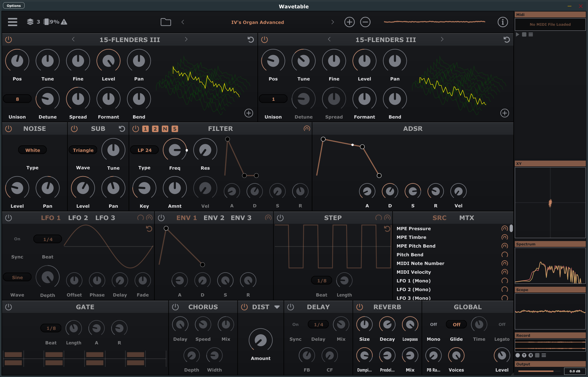Image resolution: width=588 pixels, height=377 pixels.
Task: Switch to the LFO 2 tab
Action: (x=78, y=218)
